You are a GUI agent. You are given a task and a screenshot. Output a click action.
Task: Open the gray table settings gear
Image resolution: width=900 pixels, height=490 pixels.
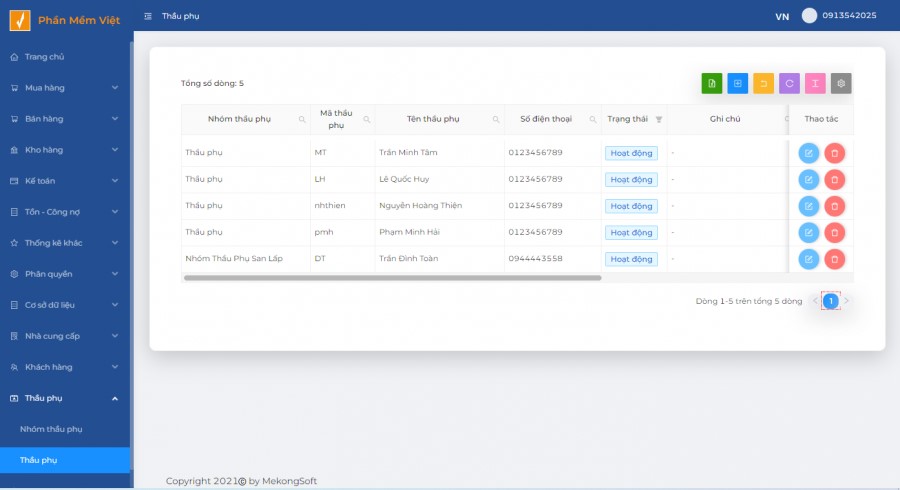841,83
